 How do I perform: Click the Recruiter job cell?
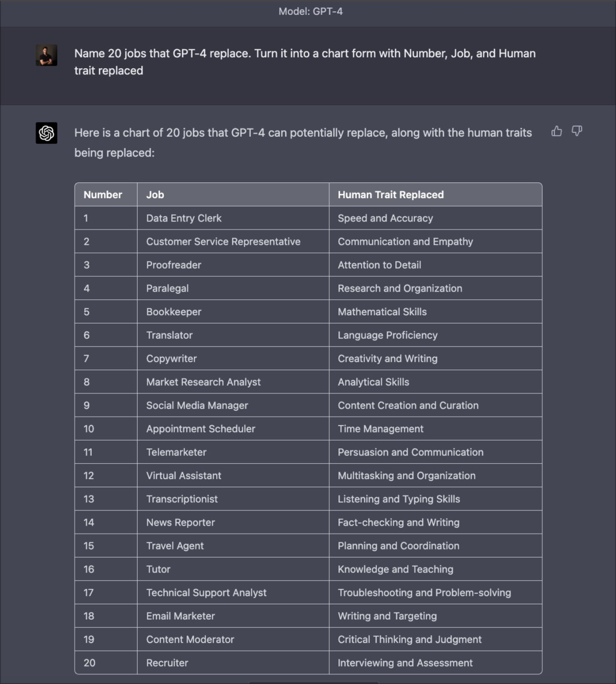[x=167, y=663]
